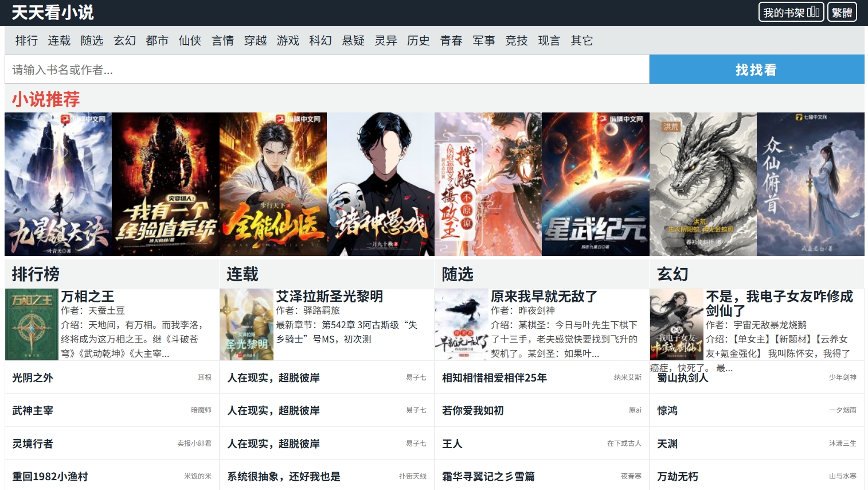Image resolution: width=868 pixels, height=490 pixels.
Task: Switch to 繁體 traditional Chinese
Action: tap(842, 12)
